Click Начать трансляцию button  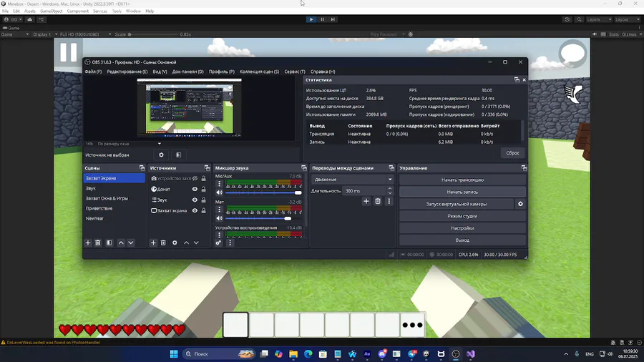(462, 180)
